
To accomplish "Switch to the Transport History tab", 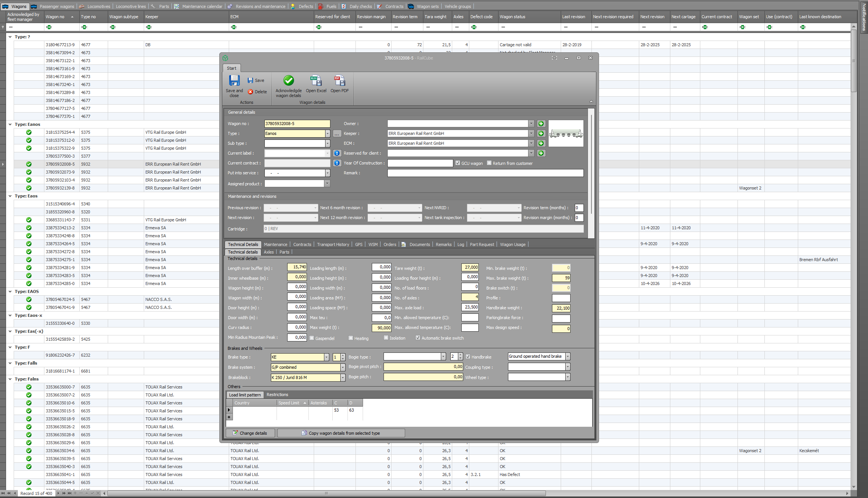I will point(333,244).
